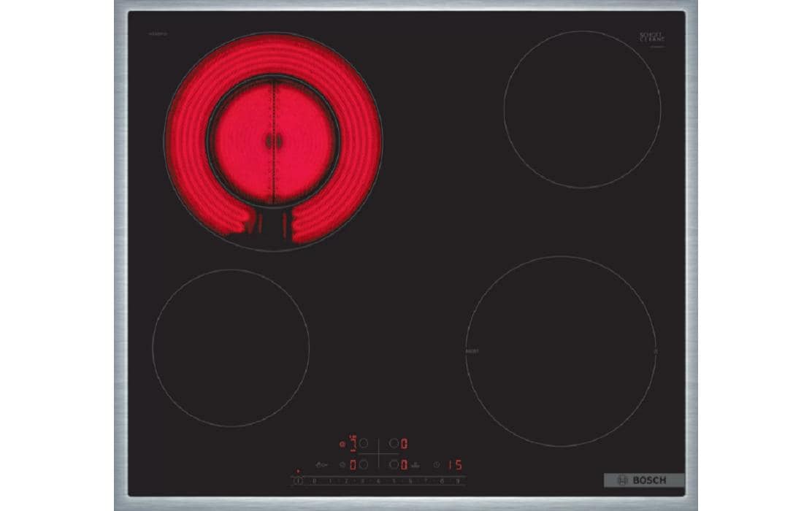Tap the red indicator above power key
Image resolution: width=812 pixels, height=511 pixels.
coord(298,472)
